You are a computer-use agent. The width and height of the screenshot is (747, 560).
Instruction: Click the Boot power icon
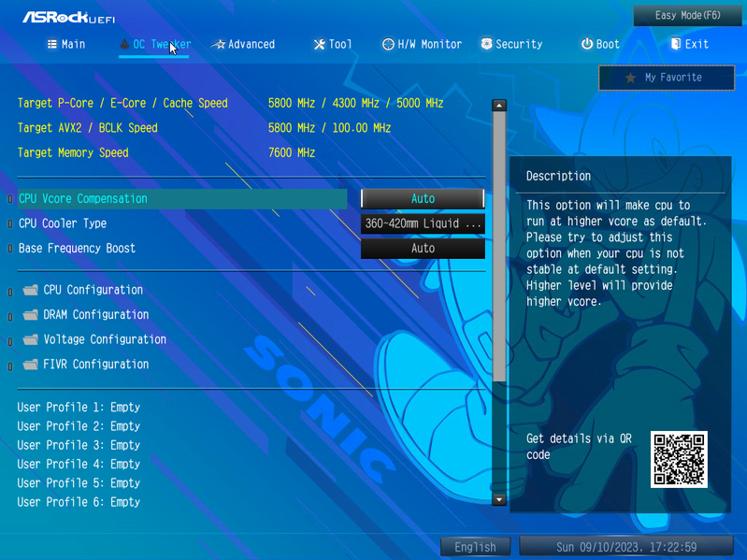click(587, 44)
